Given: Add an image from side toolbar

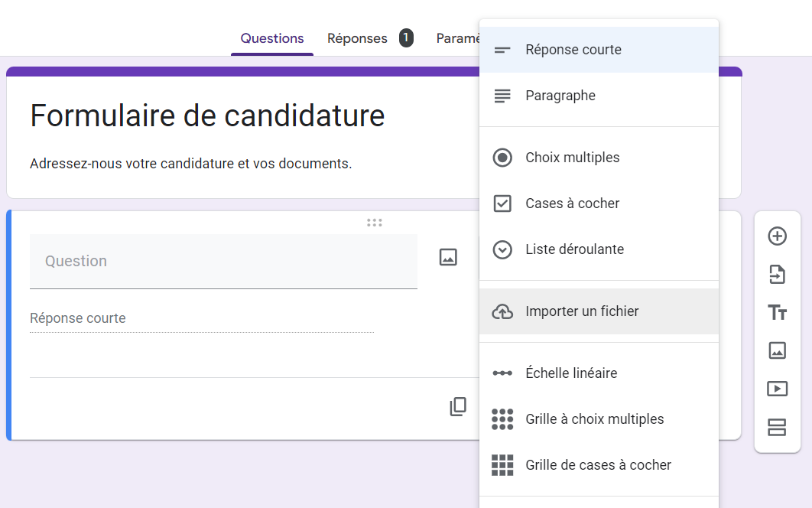Looking at the screenshot, I should coord(777,350).
